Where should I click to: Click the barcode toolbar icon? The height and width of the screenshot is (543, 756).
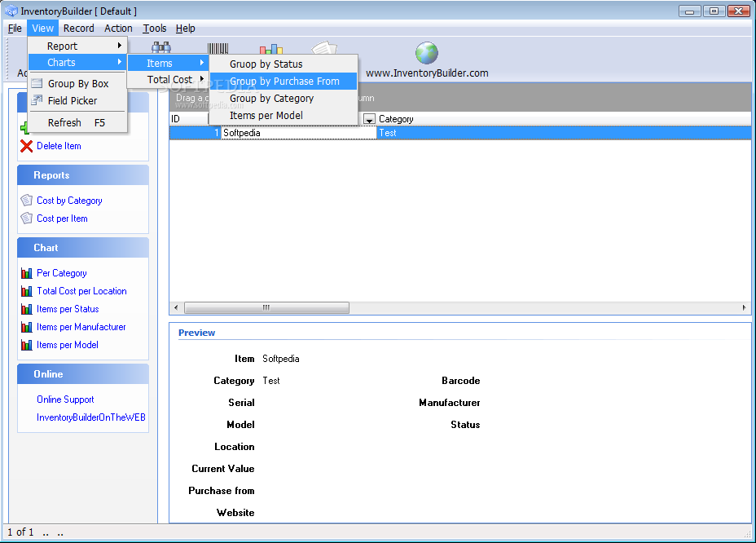[x=218, y=48]
